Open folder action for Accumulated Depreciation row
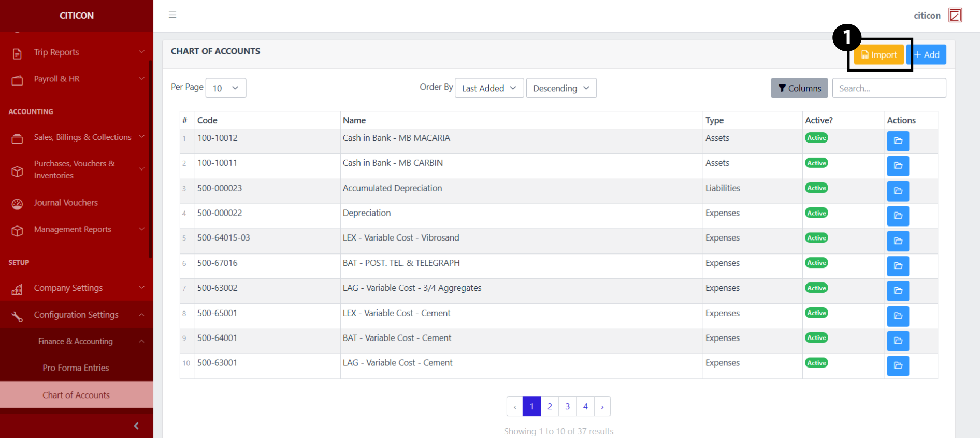The width and height of the screenshot is (980, 438). (898, 191)
